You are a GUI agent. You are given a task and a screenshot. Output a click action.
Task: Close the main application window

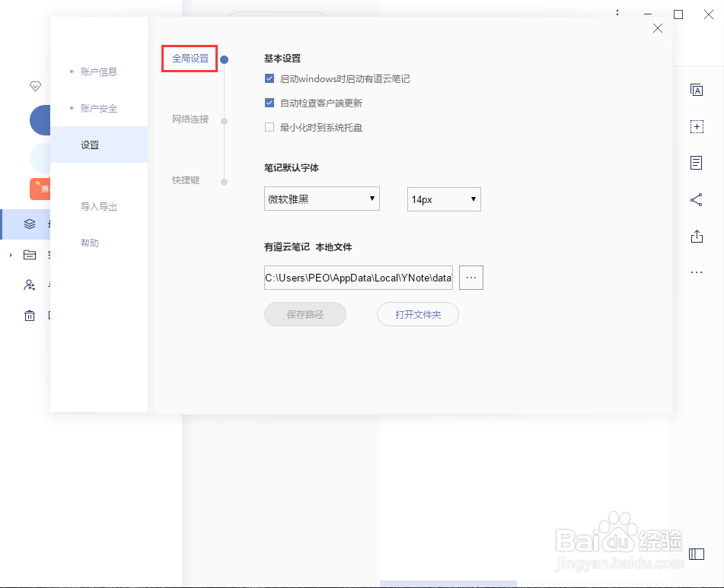709,14
